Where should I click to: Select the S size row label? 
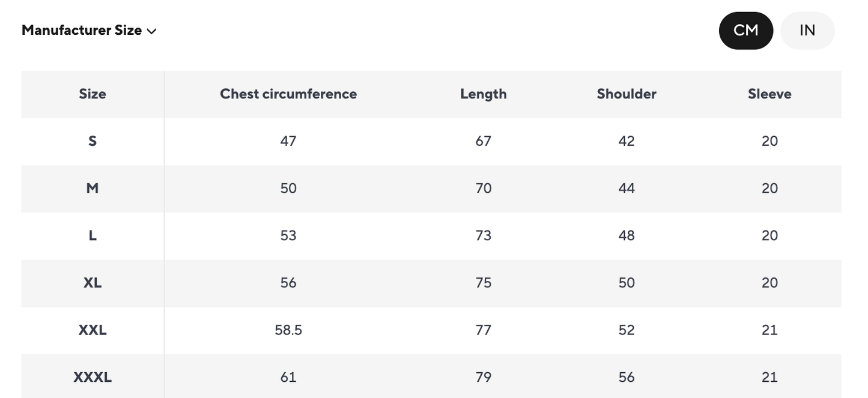point(93,141)
